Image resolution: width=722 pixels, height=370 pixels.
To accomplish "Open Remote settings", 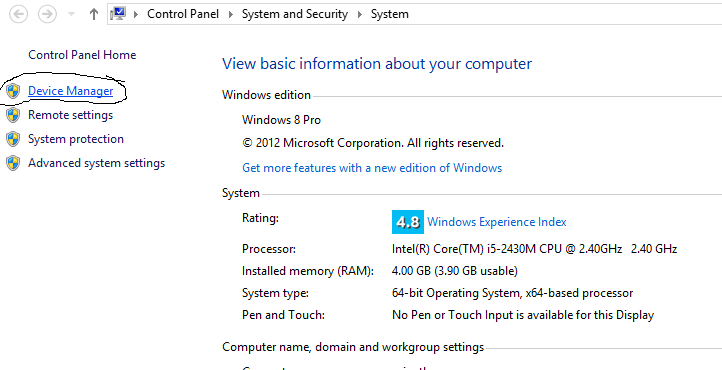I will 70,115.
